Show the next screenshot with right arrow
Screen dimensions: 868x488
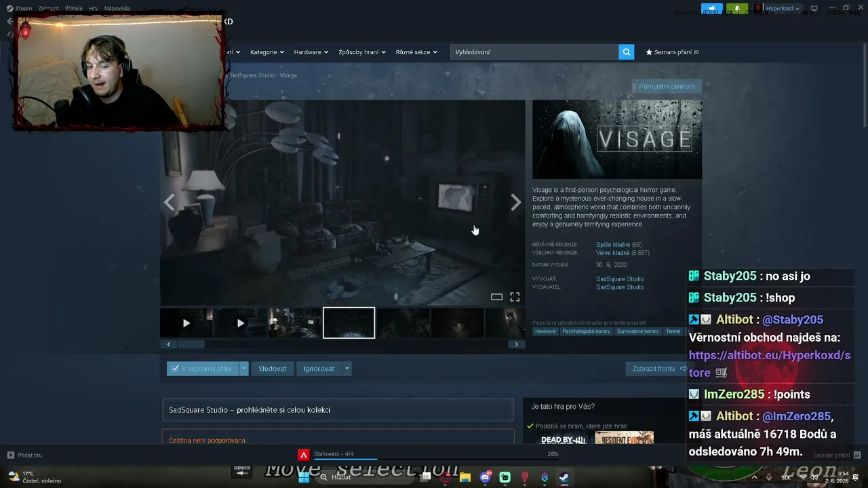[x=516, y=202]
